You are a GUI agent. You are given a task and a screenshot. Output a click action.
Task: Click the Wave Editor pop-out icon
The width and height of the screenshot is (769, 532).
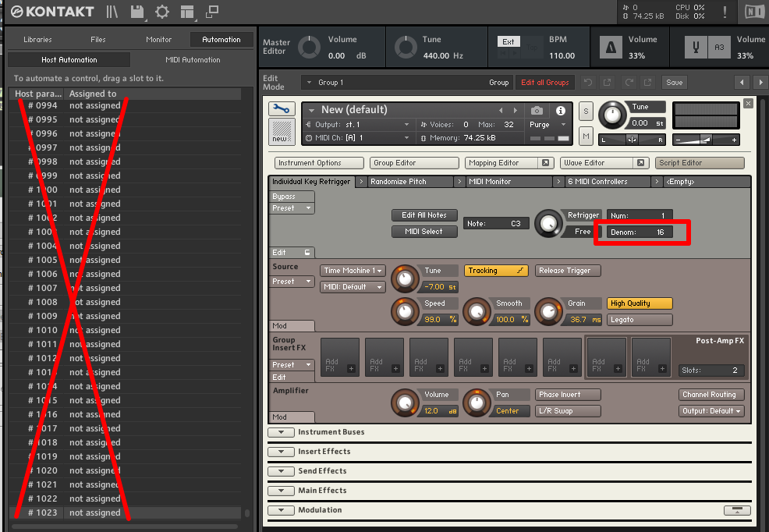(x=640, y=163)
